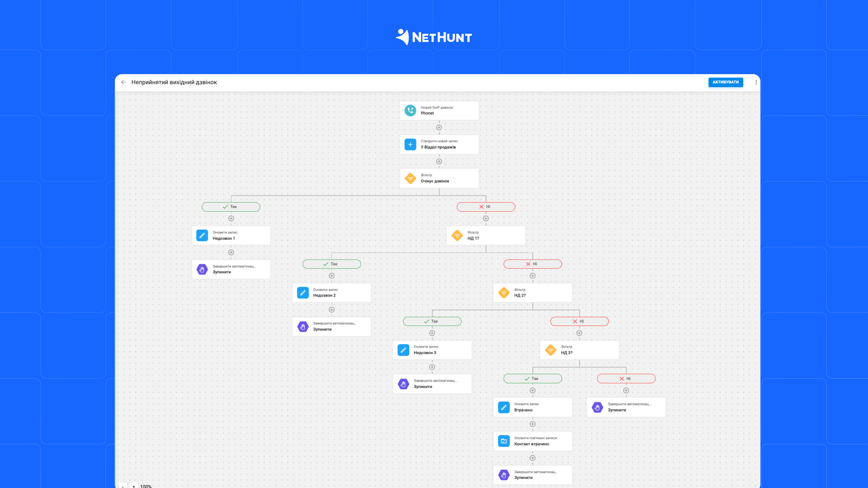This screenshot has height=488, width=868.
Task: Click the '100%' zoom level text
Action: pyautogui.click(x=146, y=486)
